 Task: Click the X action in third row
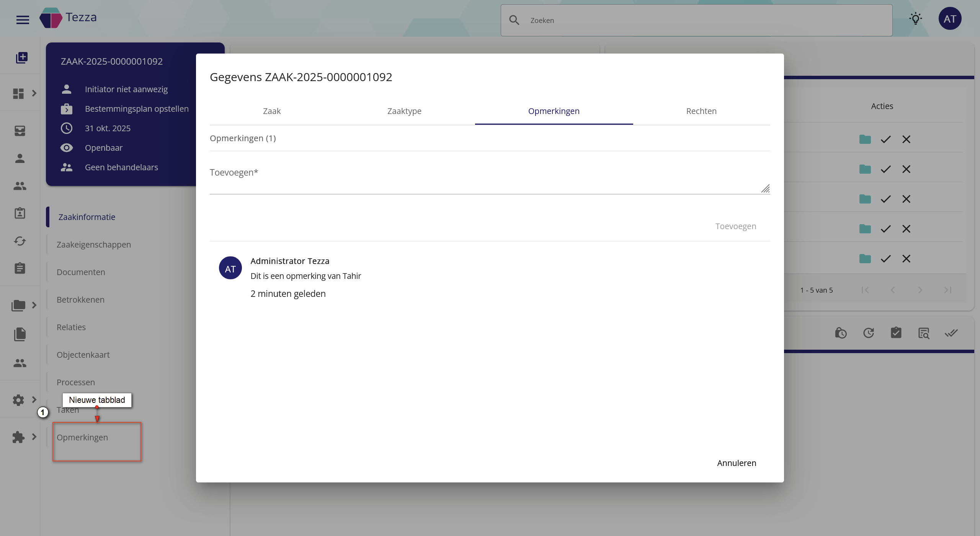(906, 199)
